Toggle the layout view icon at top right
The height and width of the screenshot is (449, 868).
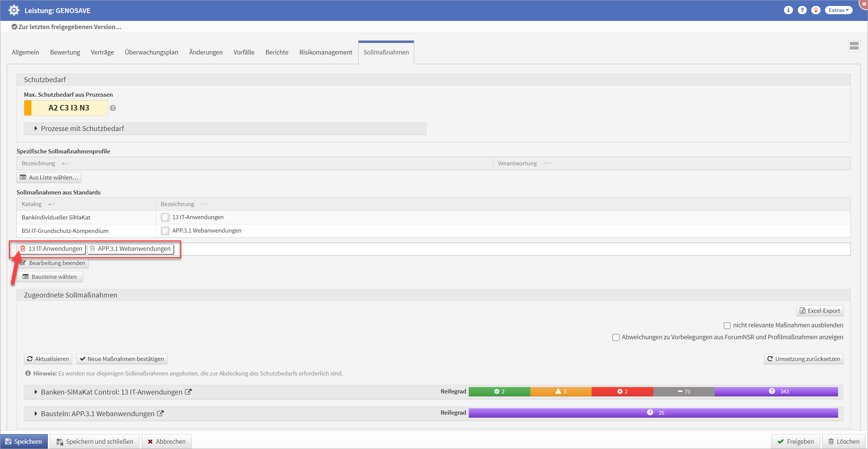(x=854, y=46)
